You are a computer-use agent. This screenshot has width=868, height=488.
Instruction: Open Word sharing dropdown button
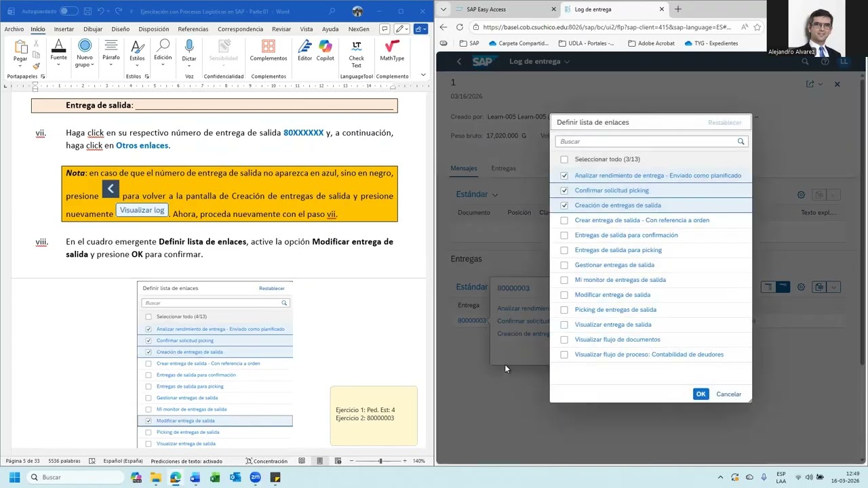(421, 29)
